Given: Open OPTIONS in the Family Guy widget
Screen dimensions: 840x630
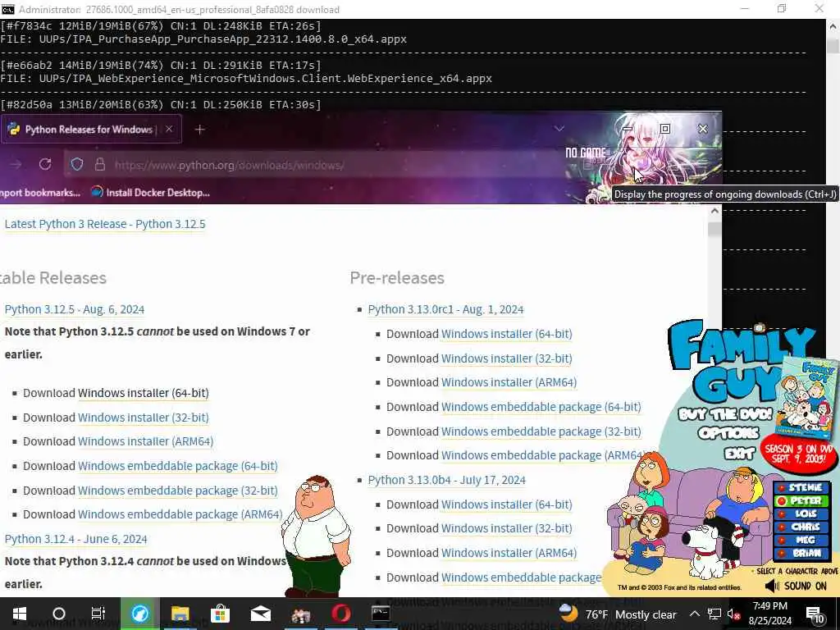Looking at the screenshot, I should (x=728, y=433).
